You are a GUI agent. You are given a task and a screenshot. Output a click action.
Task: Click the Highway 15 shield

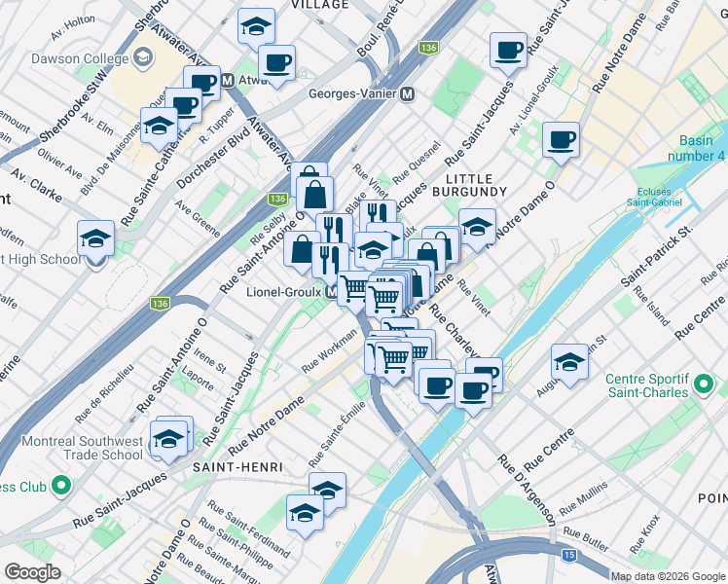tap(568, 555)
